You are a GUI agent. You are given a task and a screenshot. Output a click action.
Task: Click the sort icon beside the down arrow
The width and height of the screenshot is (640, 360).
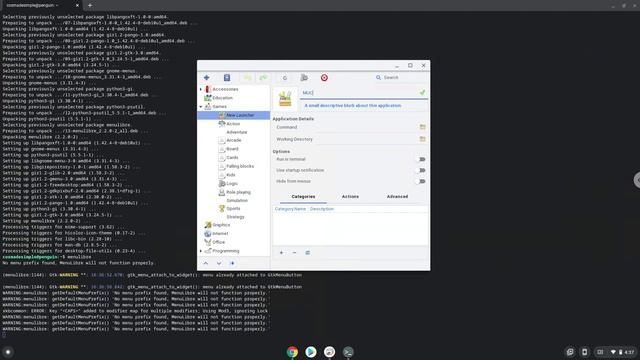pos(232,264)
